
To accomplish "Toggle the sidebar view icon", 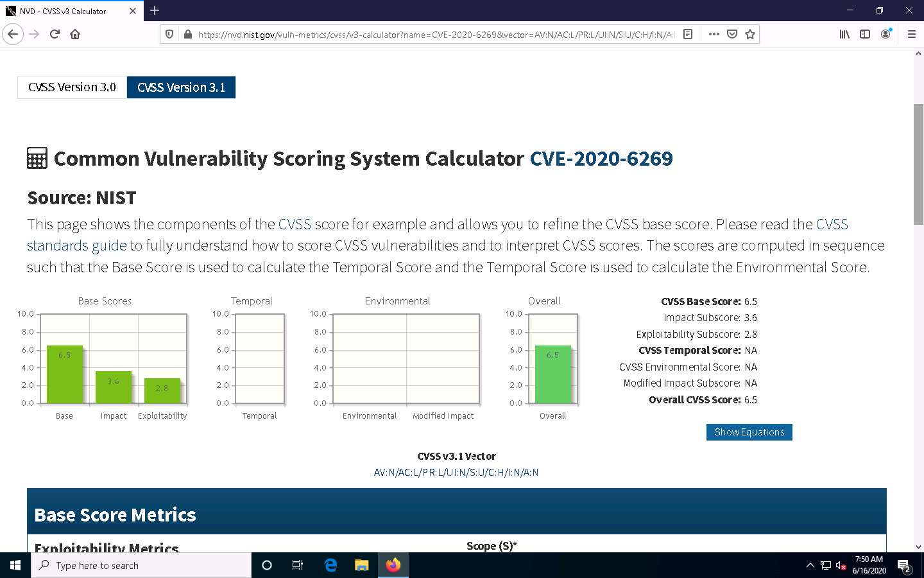I will coord(865,34).
